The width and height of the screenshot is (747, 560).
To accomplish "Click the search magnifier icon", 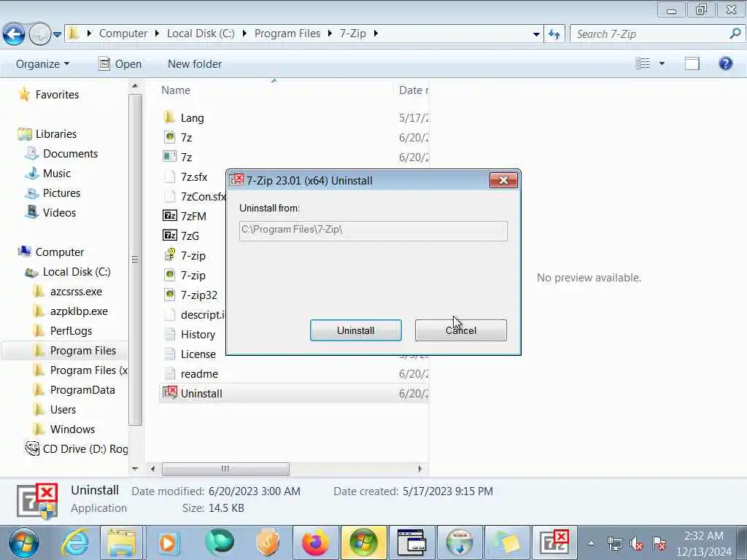I will 735,34.
